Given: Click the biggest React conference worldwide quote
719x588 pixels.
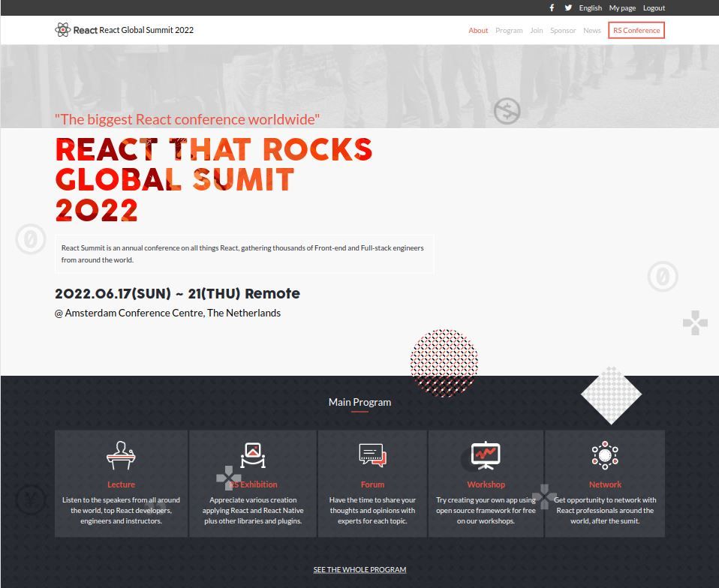Looking at the screenshot, I should click(x=187, y=119).
